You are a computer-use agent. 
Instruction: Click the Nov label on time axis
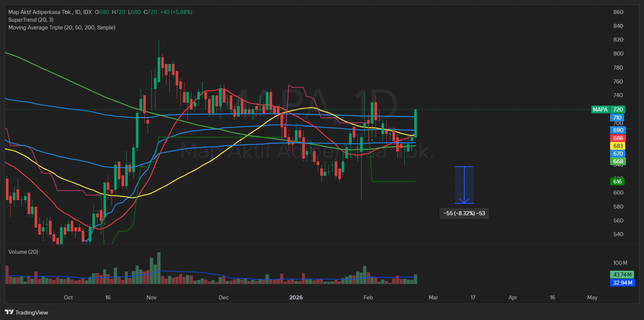(151, 298)
